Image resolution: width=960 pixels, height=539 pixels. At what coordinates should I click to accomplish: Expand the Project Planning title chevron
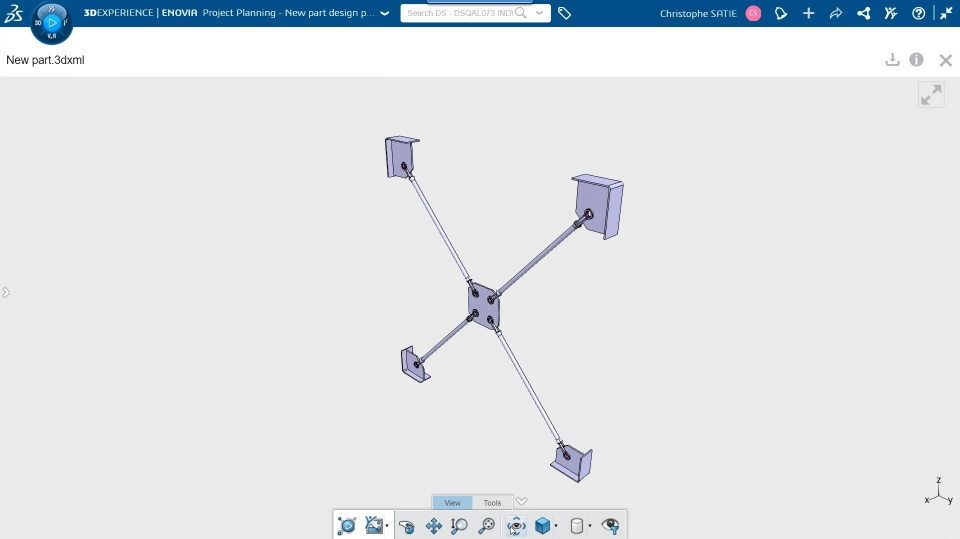tap(384, 13)
